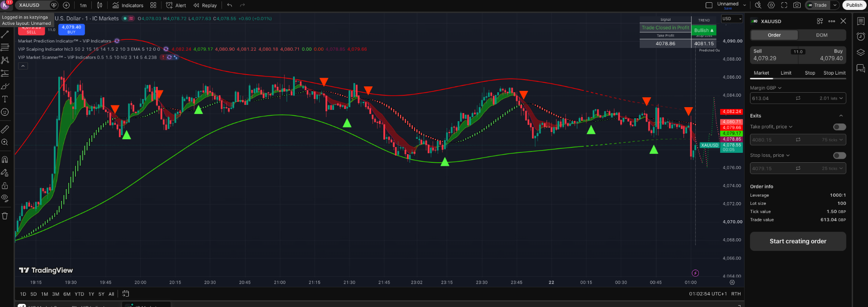The image size is (868, 307).
Task: Select the zoom in tool
Action: [5, 142]
